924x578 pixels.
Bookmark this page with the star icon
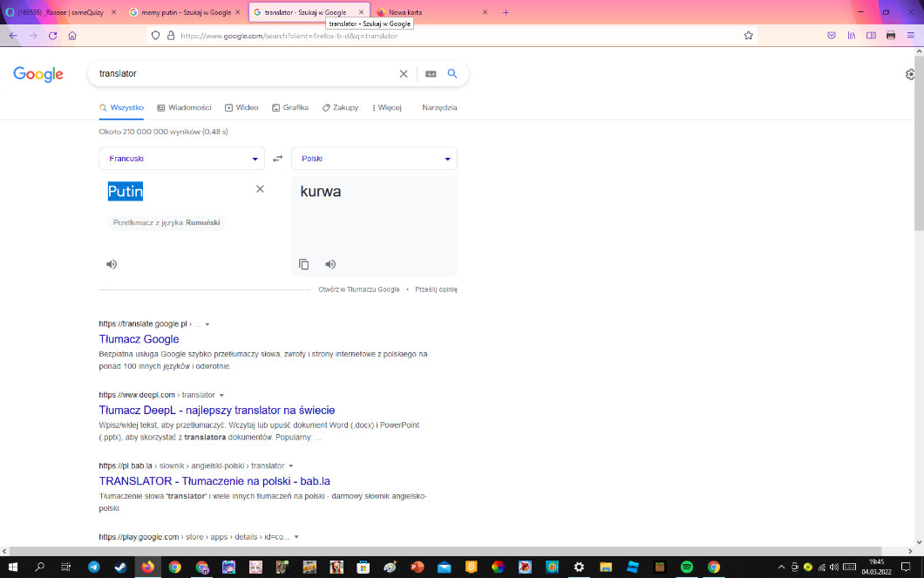748,36
